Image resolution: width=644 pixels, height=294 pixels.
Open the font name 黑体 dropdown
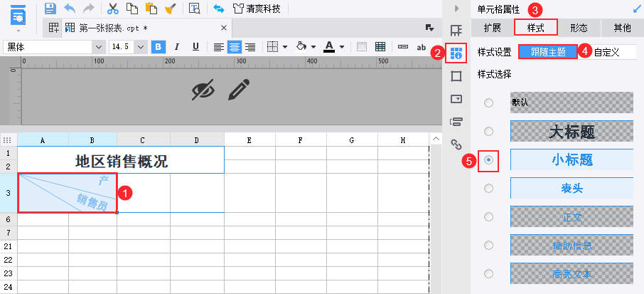pyautogui.click(x=99, y=47)
